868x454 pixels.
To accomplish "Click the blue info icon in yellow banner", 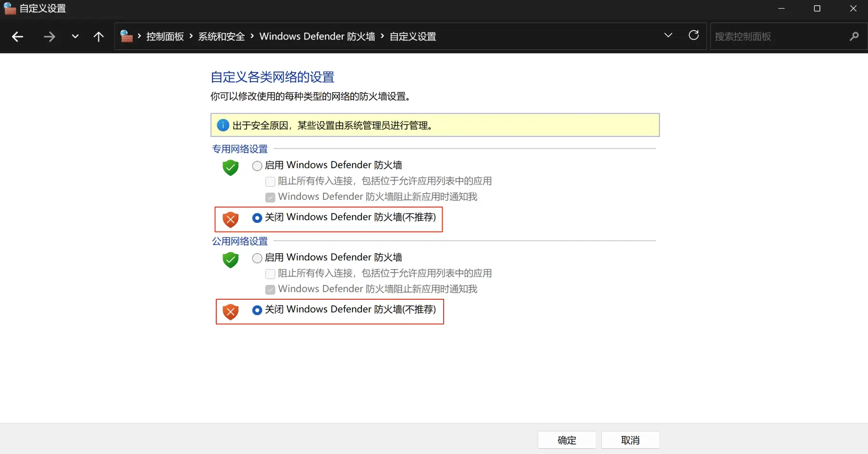I will 223,125.
